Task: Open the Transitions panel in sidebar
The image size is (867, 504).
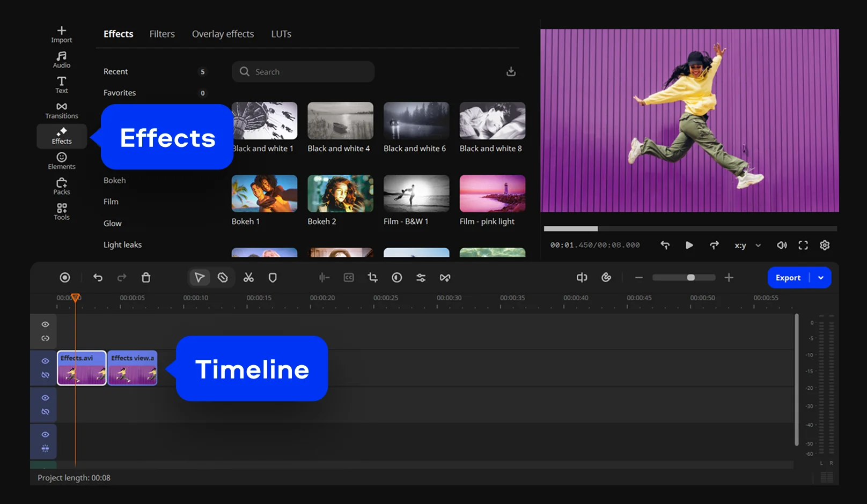Action: tap(62, 110)
